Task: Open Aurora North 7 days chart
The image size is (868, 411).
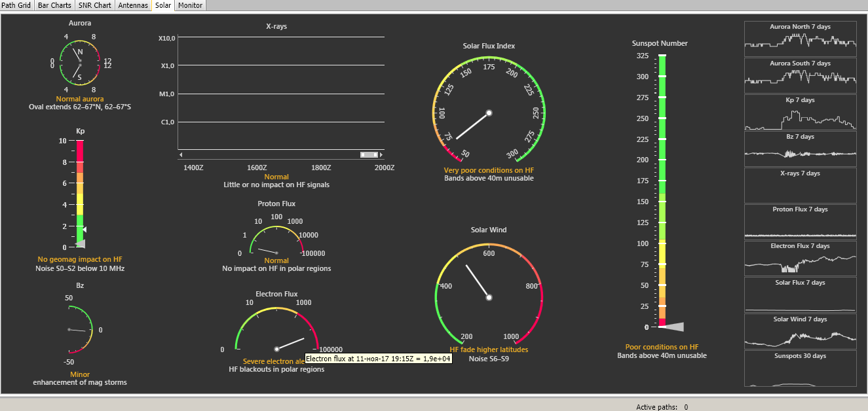Action: click(x=800, y=39)
